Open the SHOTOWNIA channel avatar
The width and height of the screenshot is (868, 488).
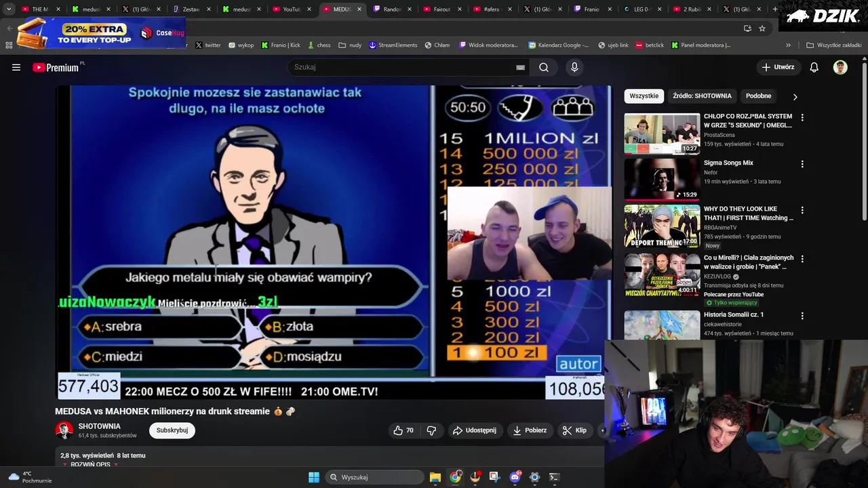64,430
